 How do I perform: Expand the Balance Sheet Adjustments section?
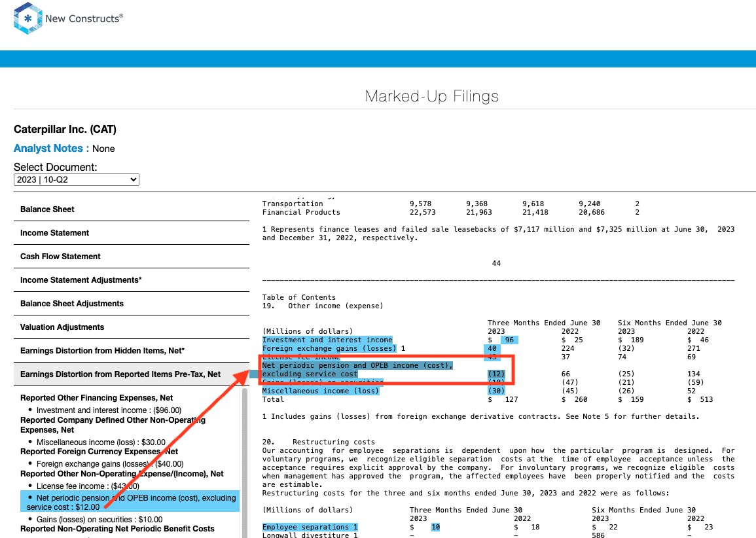click(132, 304)
